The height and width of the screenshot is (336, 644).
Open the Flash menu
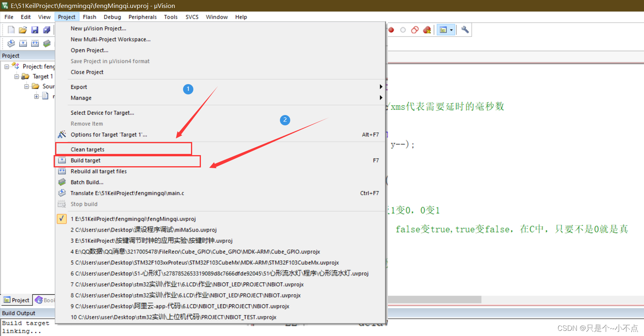click(x=89, y=17)
